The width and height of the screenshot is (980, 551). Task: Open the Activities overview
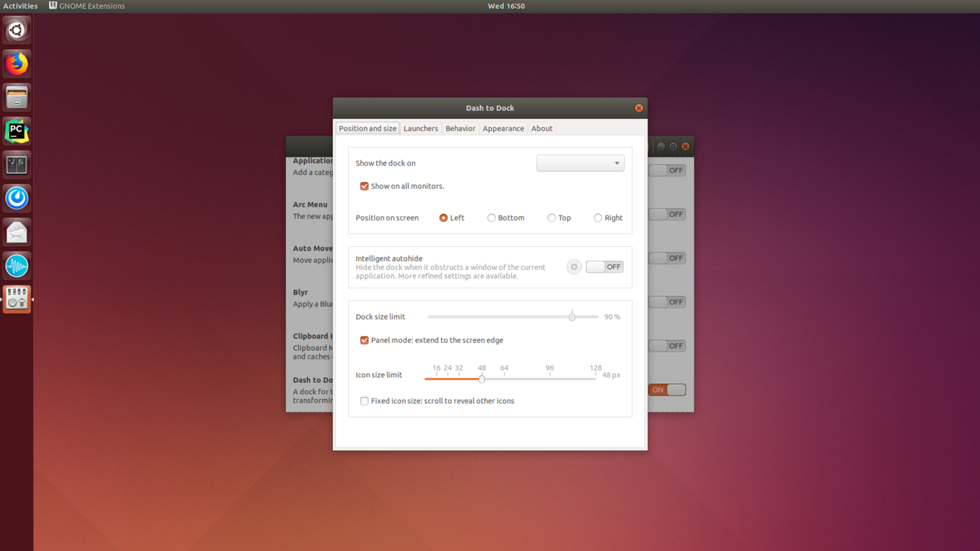pos(20,6)
